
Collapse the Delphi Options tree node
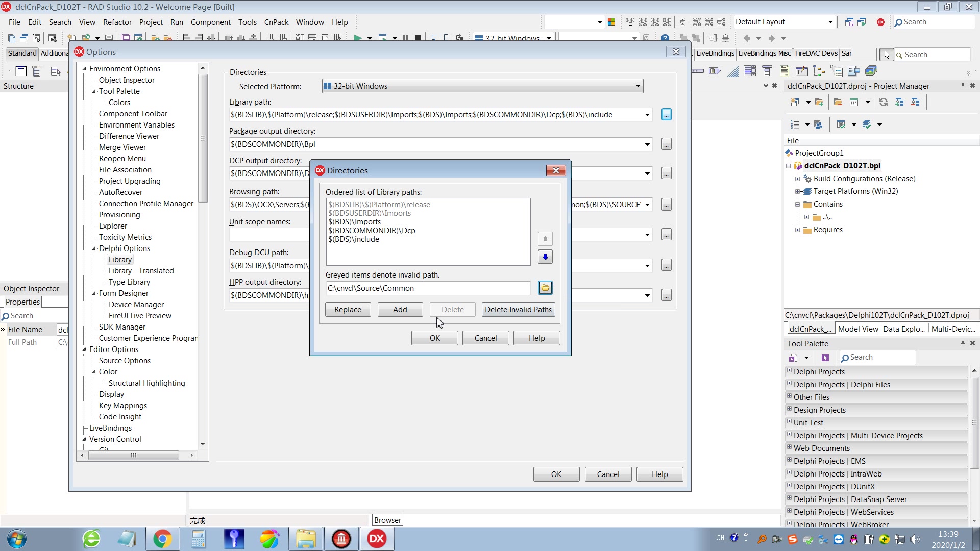[x=94, y=248]
